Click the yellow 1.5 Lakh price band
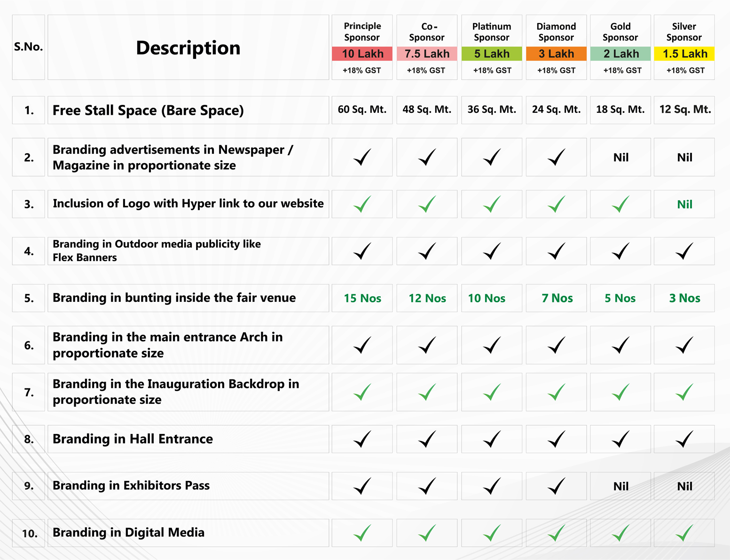 (684, 54)
